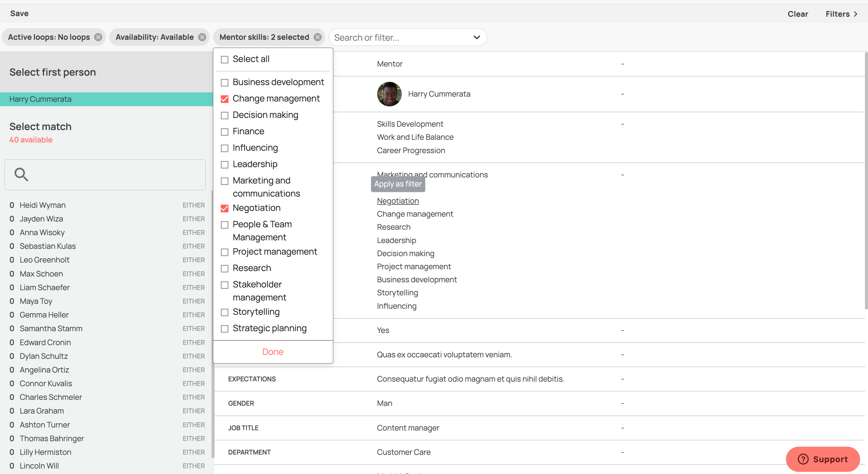Select Lara Graham as match
This screenshot has height=474, width=868.
[x=107, y=411]
